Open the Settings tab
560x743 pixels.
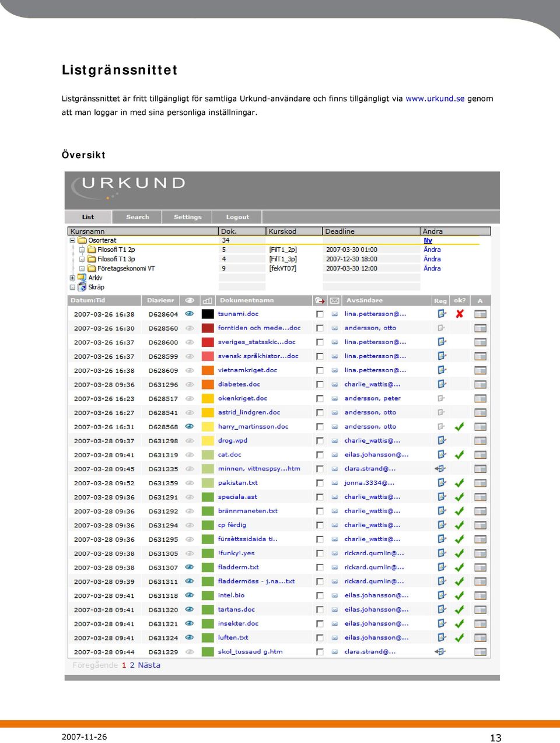188,217
